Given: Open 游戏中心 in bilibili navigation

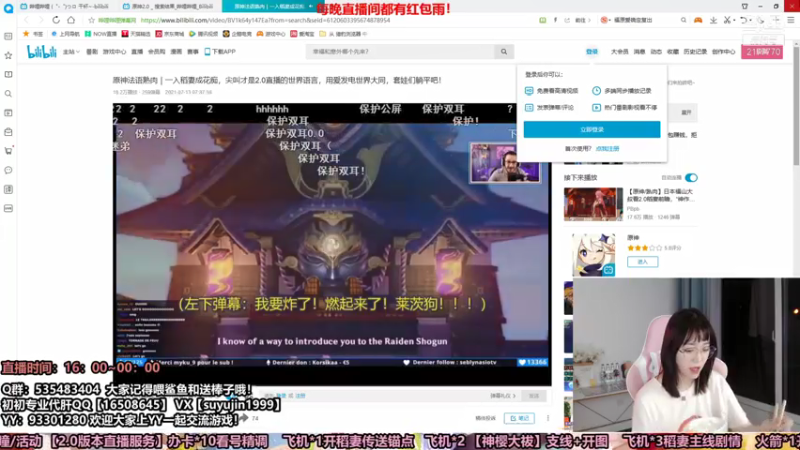Looking at the screenshot, I should 114,52.
